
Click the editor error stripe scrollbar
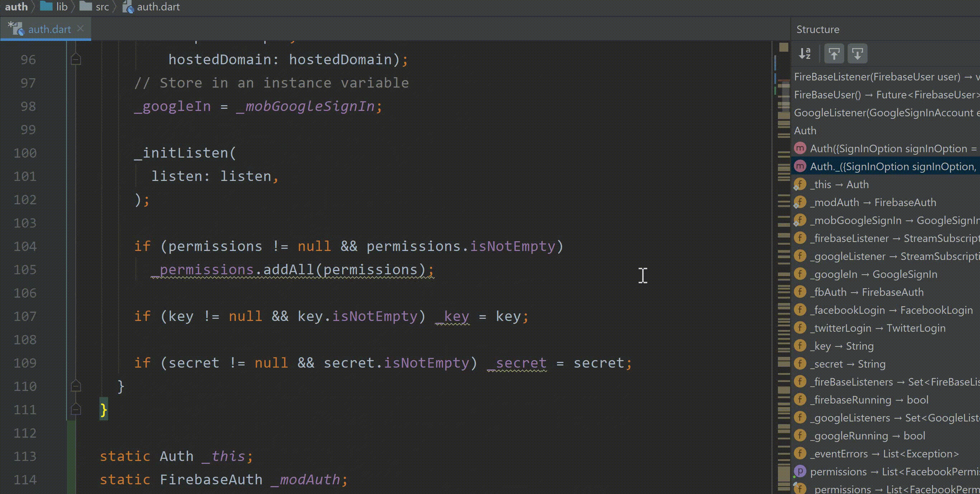[783, 266]
